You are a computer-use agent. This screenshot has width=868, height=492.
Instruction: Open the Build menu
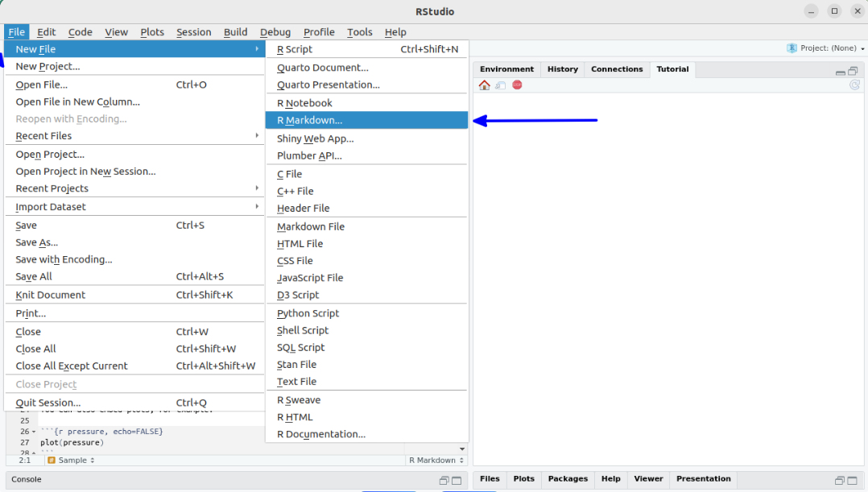coord(235,32)
